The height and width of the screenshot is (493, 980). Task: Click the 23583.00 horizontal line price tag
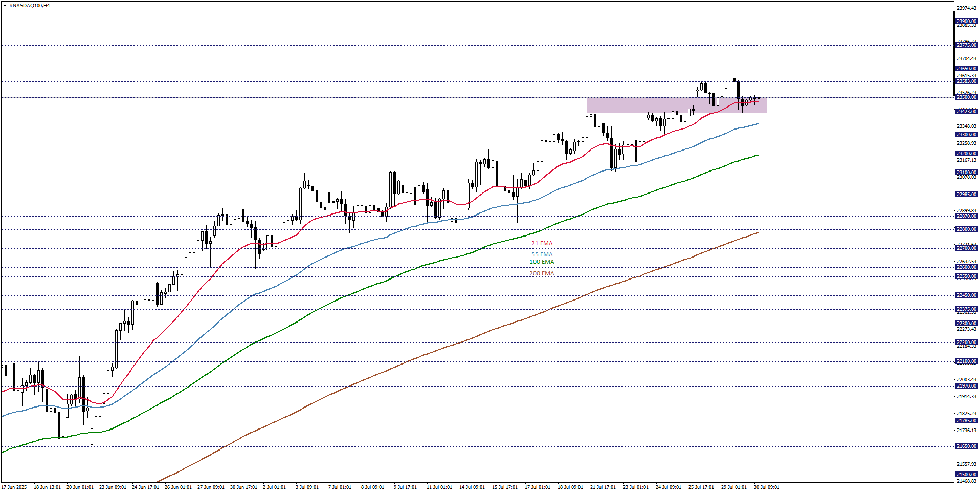pyautogui.click(x=967, y=81)
